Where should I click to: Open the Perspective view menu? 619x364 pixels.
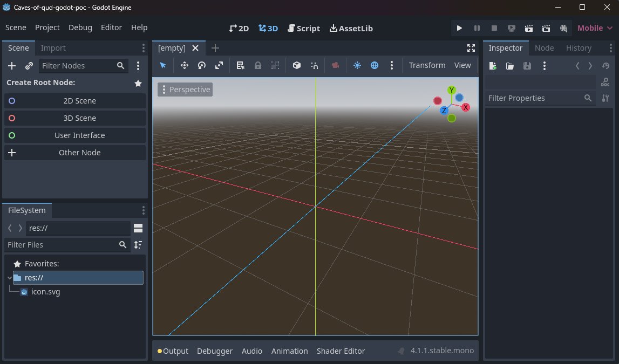point(185,90)
